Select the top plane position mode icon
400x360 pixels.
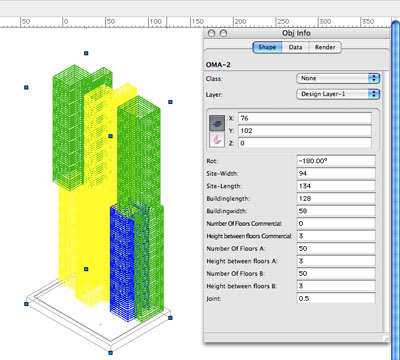click(217, 123)
